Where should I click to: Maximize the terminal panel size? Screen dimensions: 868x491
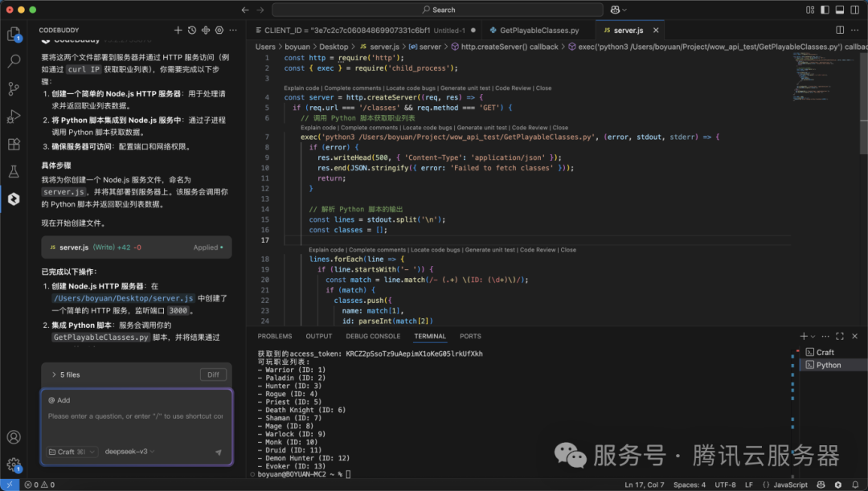tap(840, 336)
